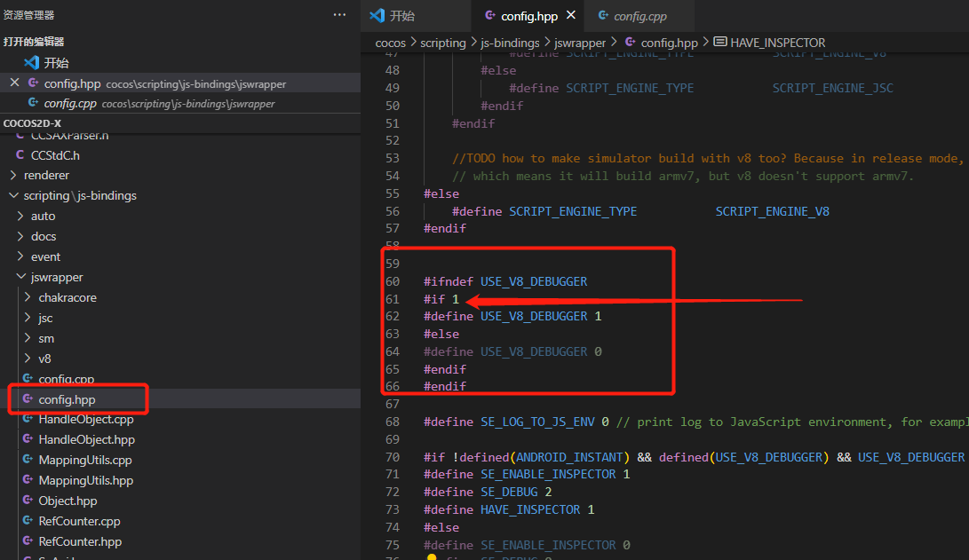
Task: Click the C++ icon beside MappingUtils.hpp
Action: click(x=28, y=480)
